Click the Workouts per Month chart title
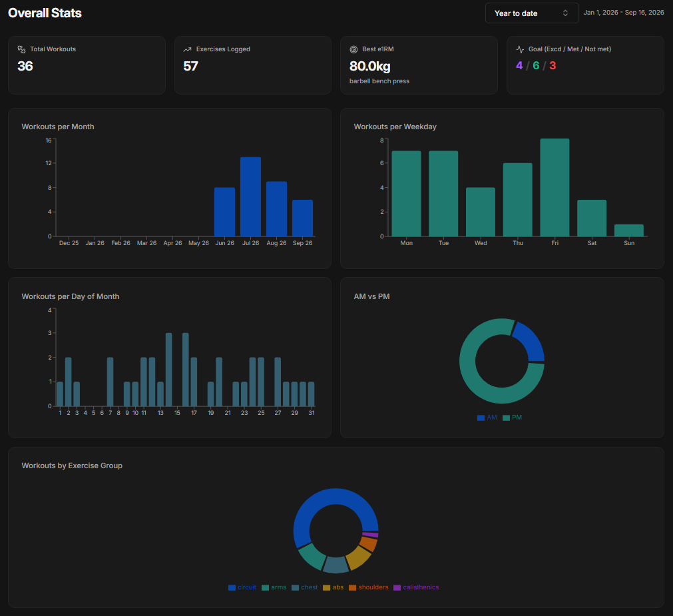Image resolution: width=673 pixels, height=616 pixels. coord(58,127)
